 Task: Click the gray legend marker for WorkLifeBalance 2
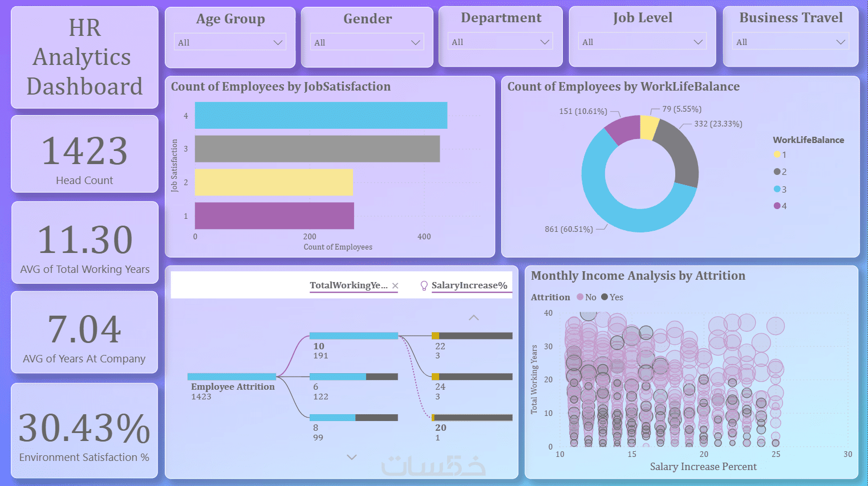point(777,171)
